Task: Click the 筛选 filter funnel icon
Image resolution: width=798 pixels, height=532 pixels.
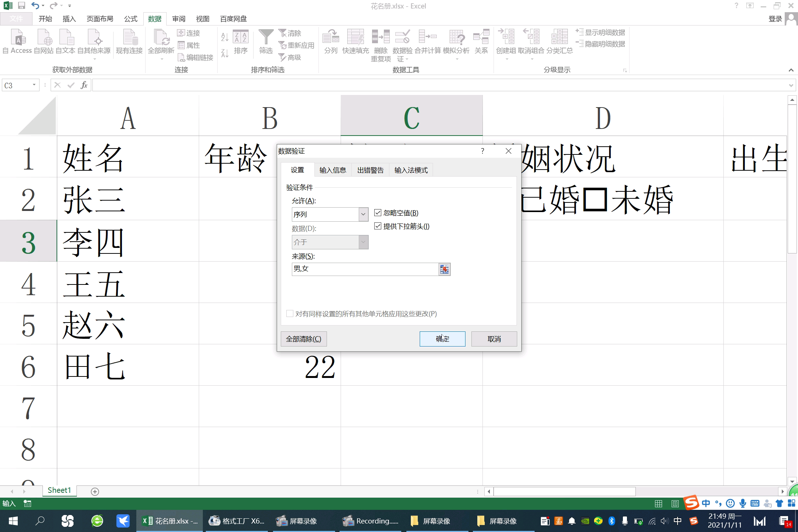Action: coord(266,37)
